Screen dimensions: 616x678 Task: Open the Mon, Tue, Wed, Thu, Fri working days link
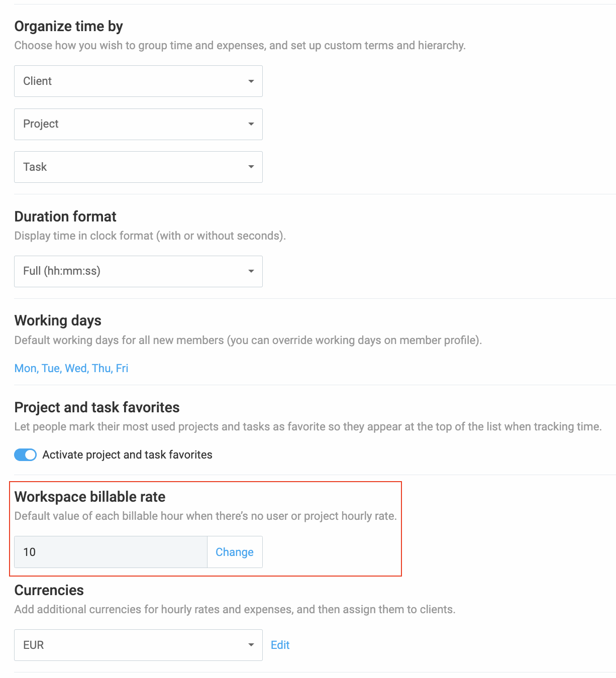pyautogui.click(x=71, y=368)
